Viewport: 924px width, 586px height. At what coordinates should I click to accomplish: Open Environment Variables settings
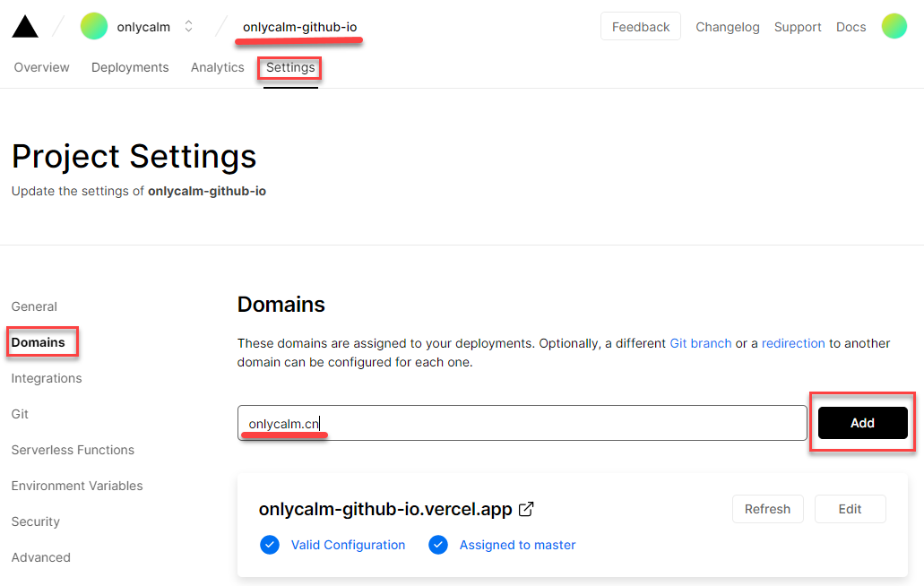click(x=76, y=486)
